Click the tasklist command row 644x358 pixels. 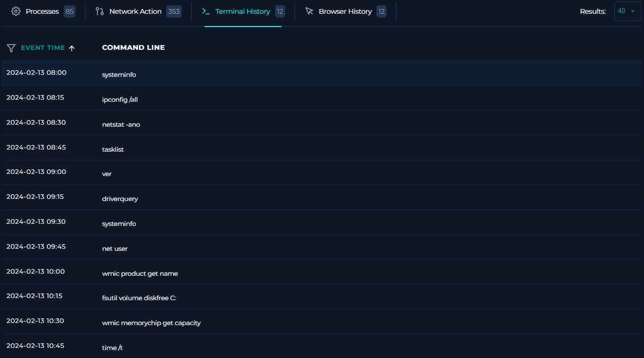113,149
